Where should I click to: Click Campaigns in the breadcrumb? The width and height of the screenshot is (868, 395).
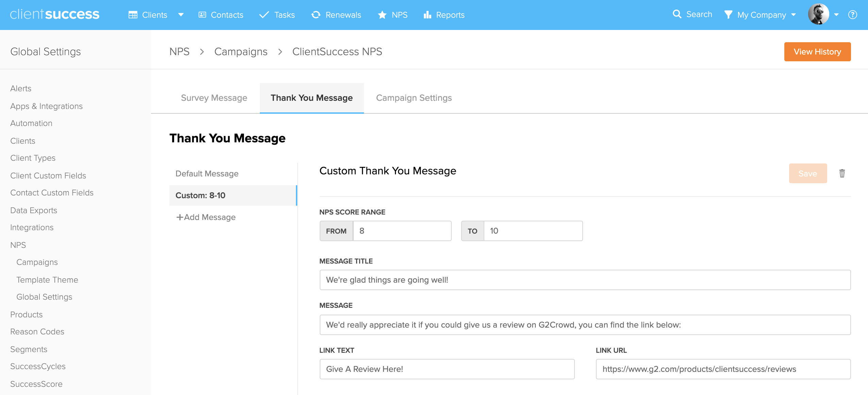tap(241, 52)
